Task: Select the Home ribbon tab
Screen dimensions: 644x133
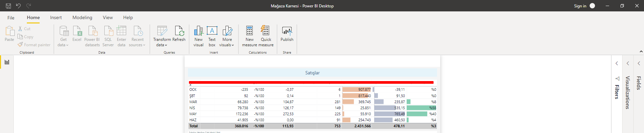Action: [x=33, y=18]
